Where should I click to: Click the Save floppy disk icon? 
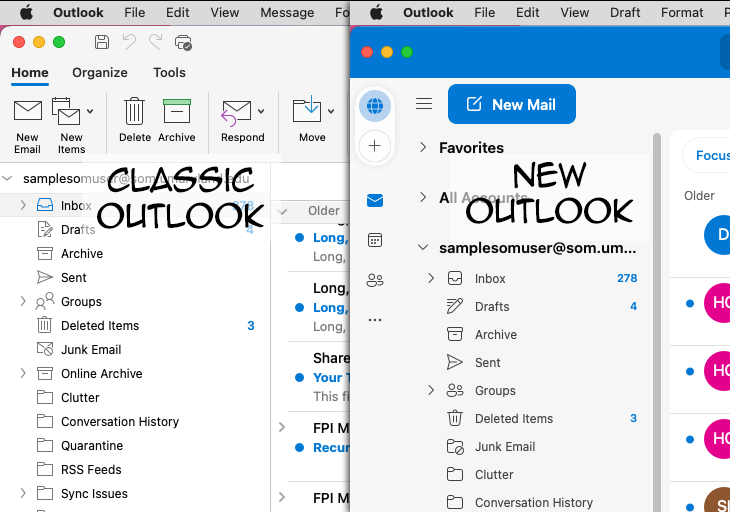(101, 42)
